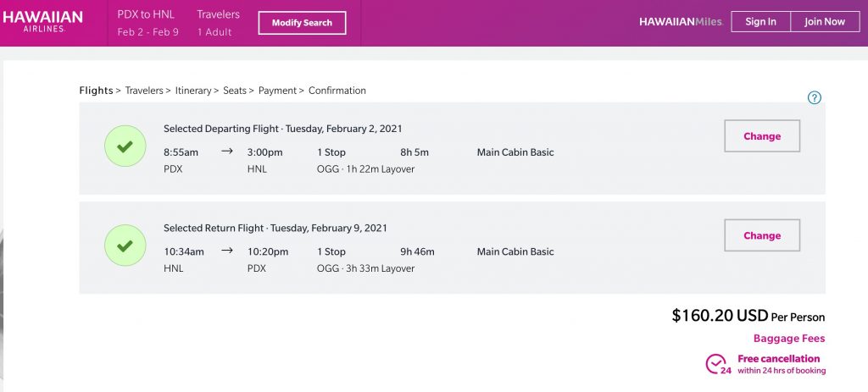The width and height of the screenshot is (868, 392).
Task: Change the selected return flight
Action: 761,236
